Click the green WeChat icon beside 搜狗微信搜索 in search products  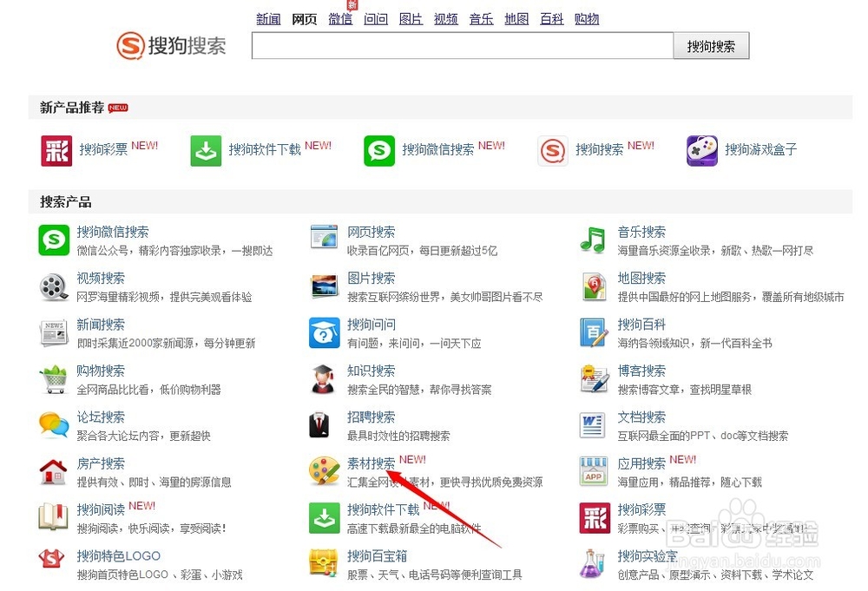point(54,240)
